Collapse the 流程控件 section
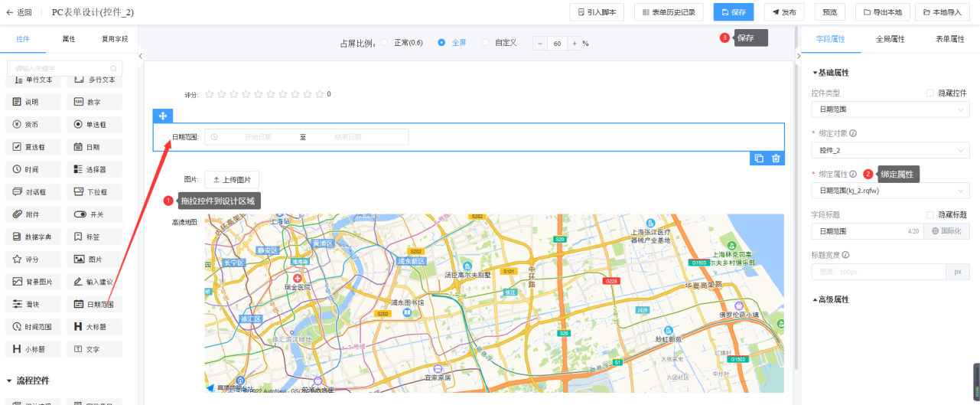Image resolution: width=980 pixels, height=405 pixels. tap(28, 381)
